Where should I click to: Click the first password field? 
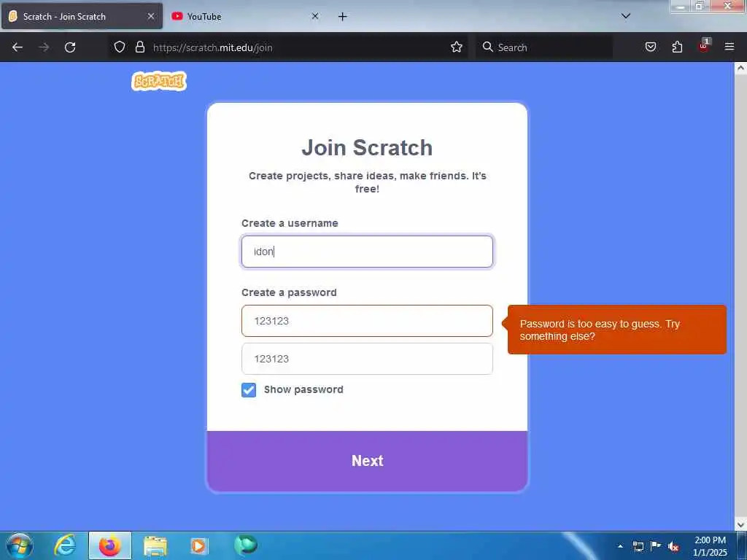coord(367,321)
